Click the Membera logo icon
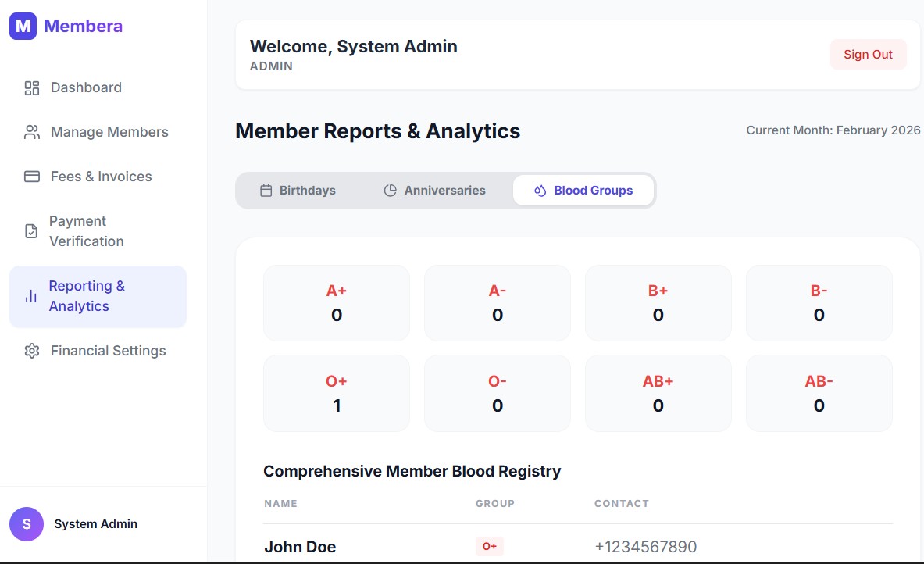This screenshot has width=924, height=564. pyautogui.click(x=23, y=26)
